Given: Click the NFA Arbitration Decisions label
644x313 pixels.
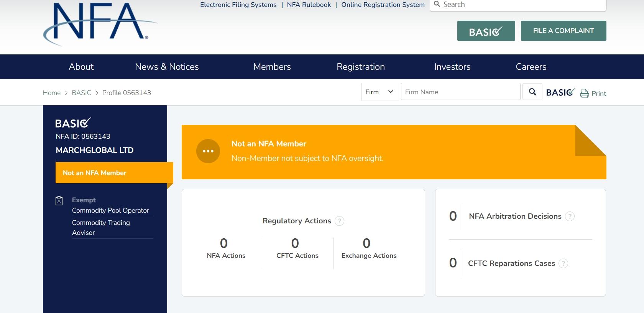Looking at the screenshot, I should (x=515, y=216).
